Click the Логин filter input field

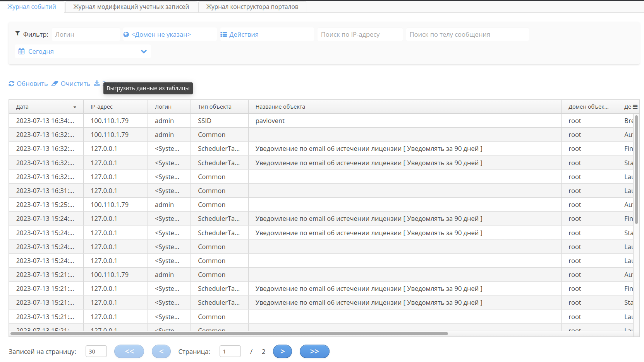(x=86, y=34)
